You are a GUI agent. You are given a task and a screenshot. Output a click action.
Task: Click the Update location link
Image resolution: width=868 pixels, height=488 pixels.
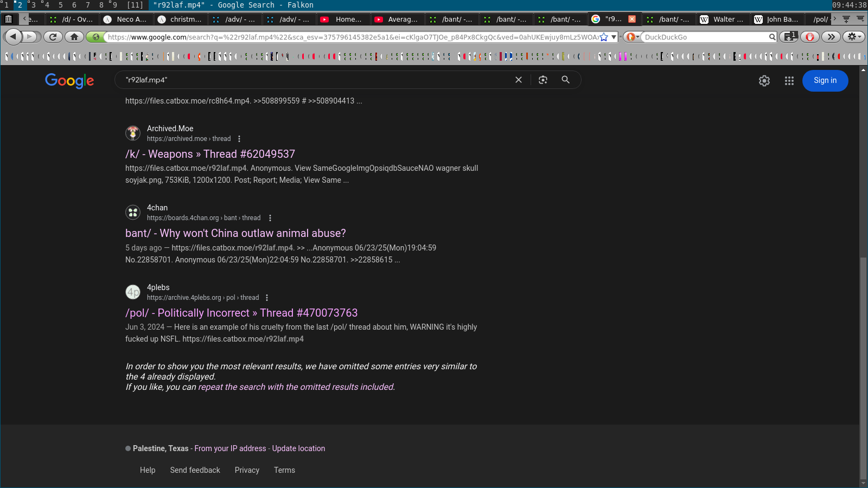click(298, 448)
